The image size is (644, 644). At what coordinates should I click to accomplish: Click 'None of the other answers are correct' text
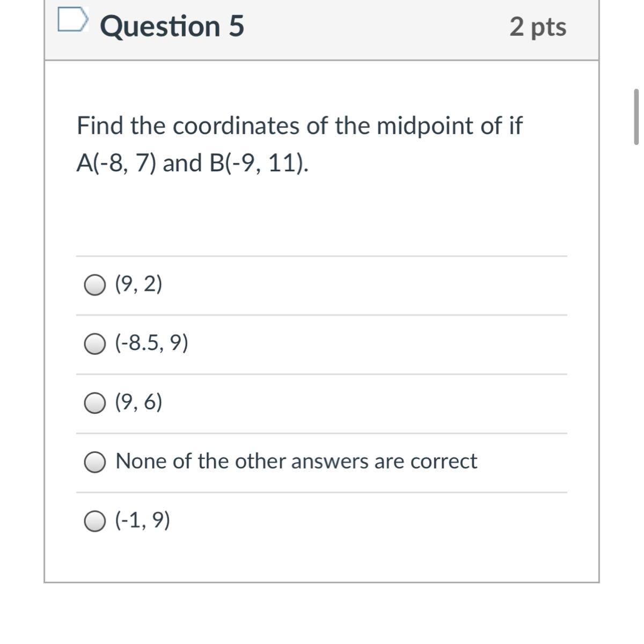coord(296,462)
